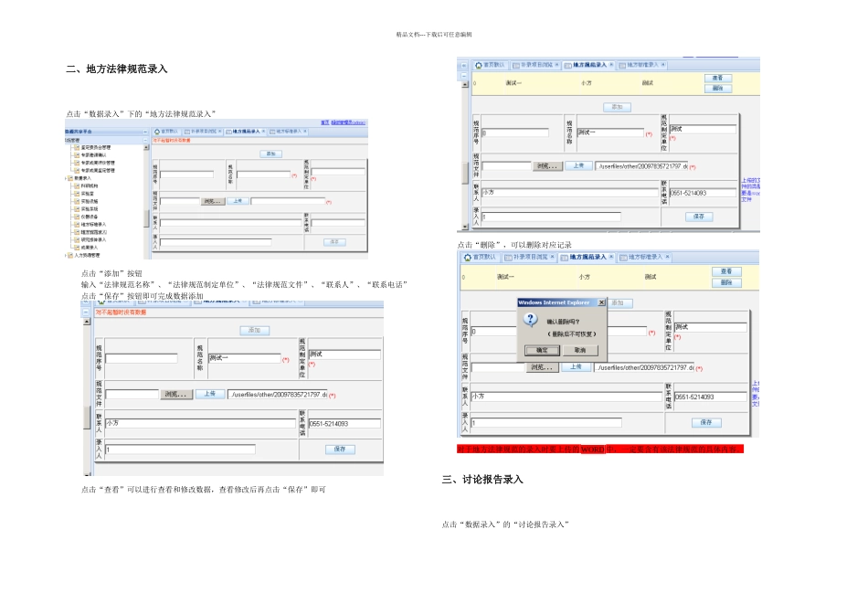Click scrollbar up arrow above the 点击“查看” caption
The image size is (868, 614).
(x=87, y=322)
